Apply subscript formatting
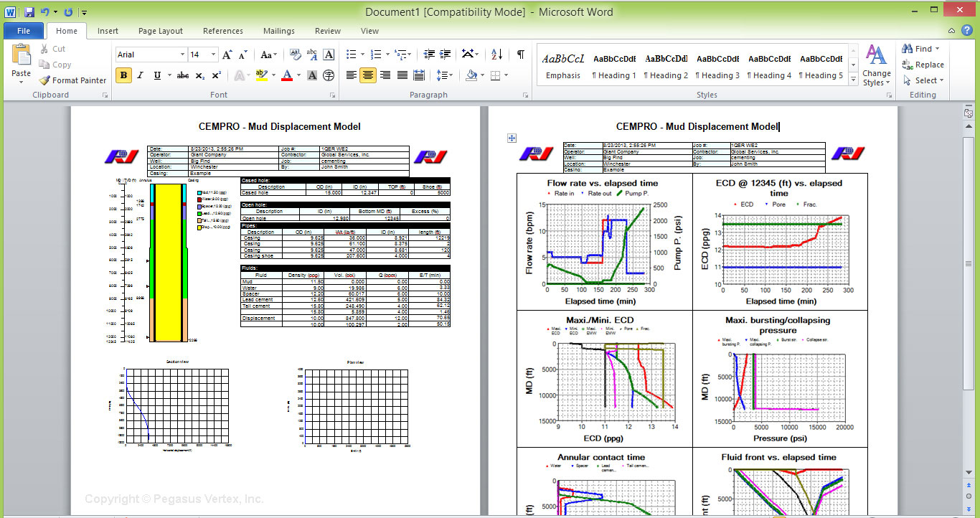980x518 pixels. tap(199, 75)
